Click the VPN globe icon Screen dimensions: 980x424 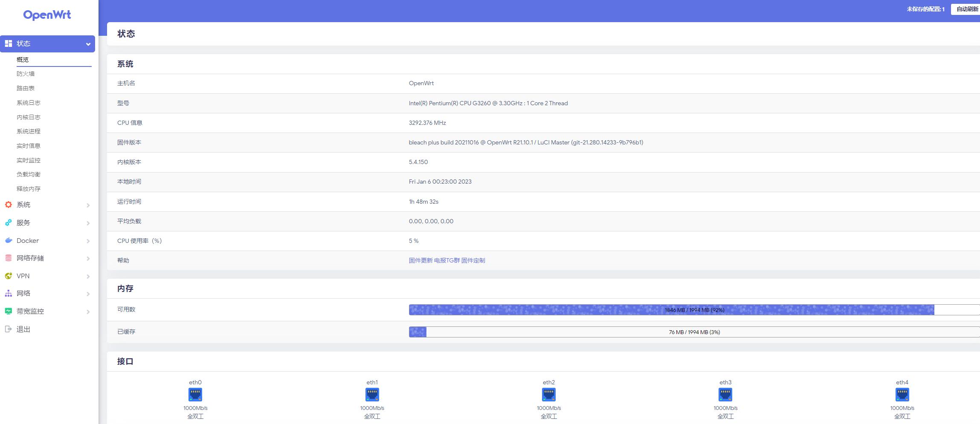[9, 276]
